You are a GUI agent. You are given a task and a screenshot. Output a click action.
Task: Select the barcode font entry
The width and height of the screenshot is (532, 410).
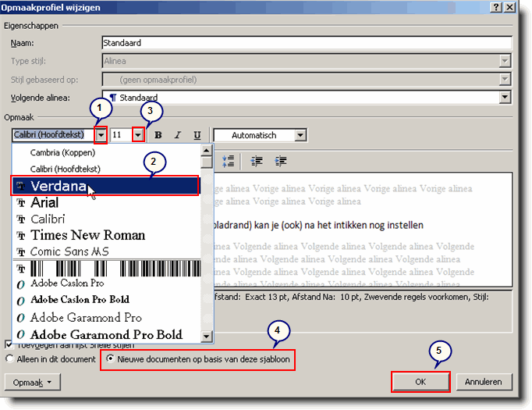109,269
